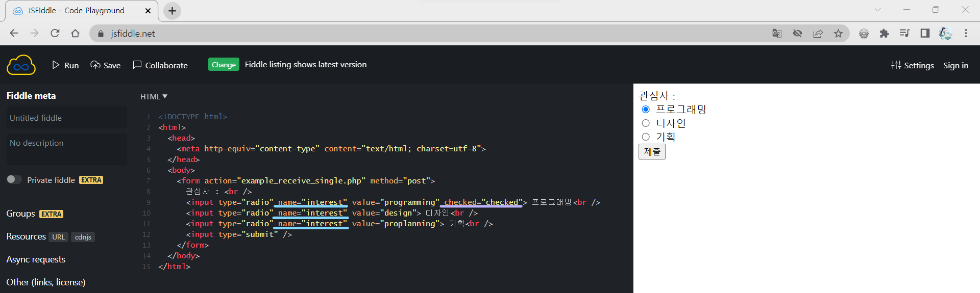
Task: Select the 기획 radio button
Action: coord(646,137)
